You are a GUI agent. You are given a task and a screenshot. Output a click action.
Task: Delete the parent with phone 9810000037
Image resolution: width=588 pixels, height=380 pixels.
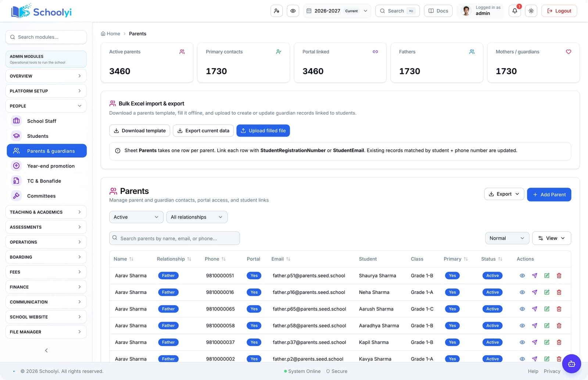559,342
